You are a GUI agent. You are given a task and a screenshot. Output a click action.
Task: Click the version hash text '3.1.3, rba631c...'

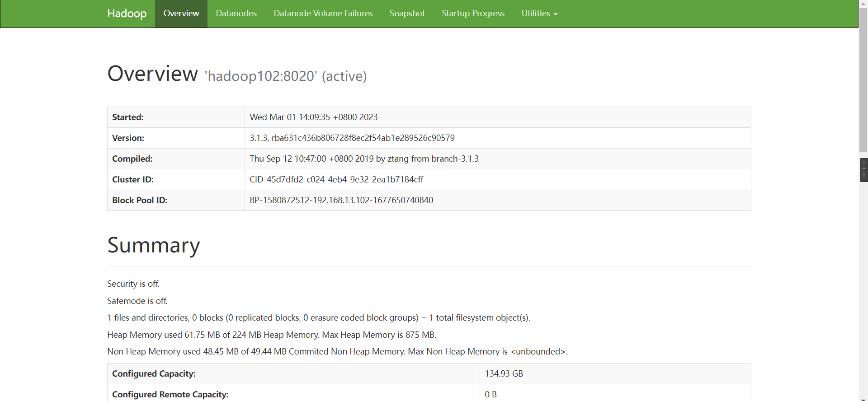click(x=352, y=138)
